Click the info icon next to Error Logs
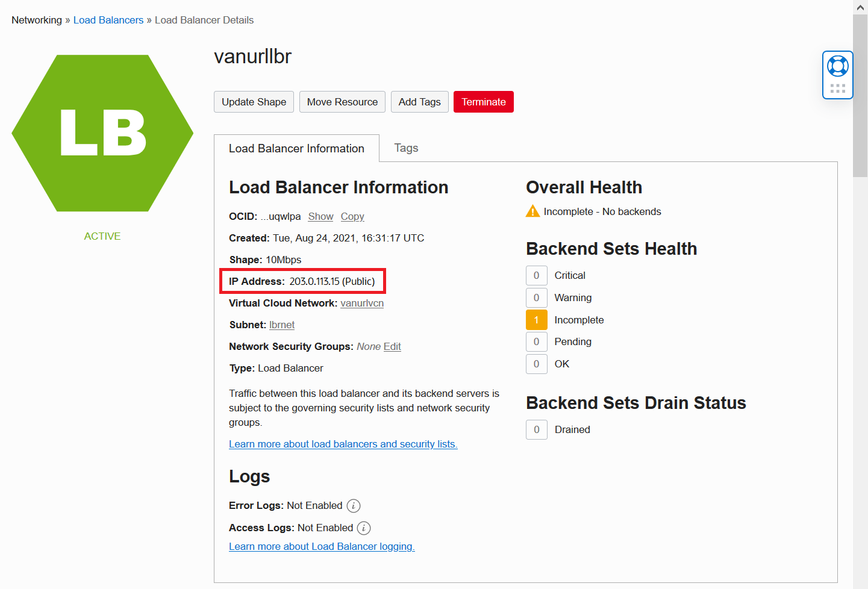868x589 pixels. (x=354, y=506)
